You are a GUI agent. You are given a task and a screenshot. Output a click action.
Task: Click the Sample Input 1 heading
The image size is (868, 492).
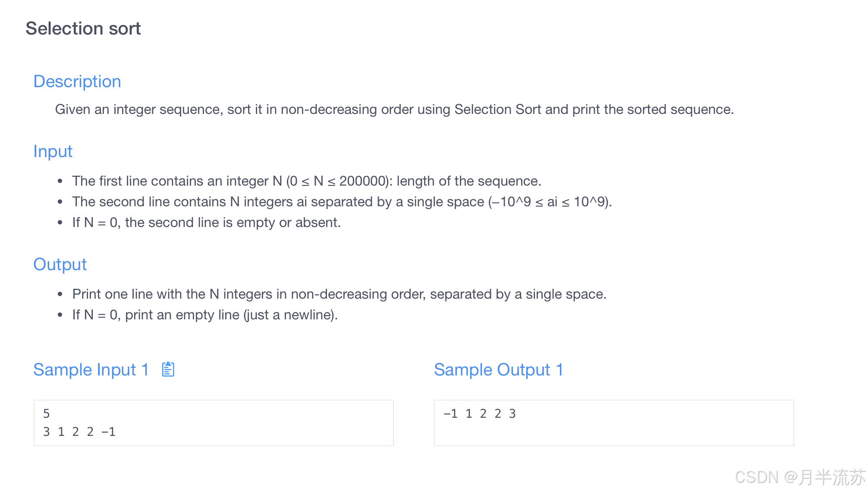tap(91, 370)
